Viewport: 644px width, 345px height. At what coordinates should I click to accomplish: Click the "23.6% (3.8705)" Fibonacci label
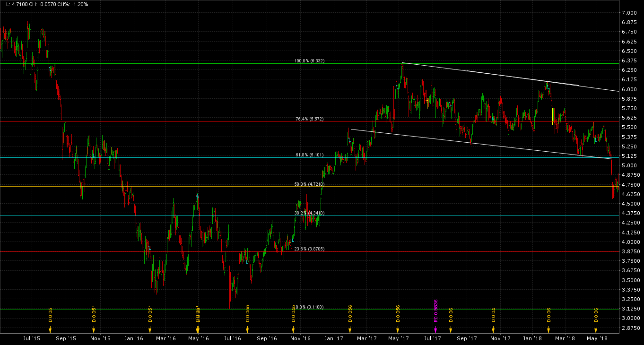tap(309, 249)
